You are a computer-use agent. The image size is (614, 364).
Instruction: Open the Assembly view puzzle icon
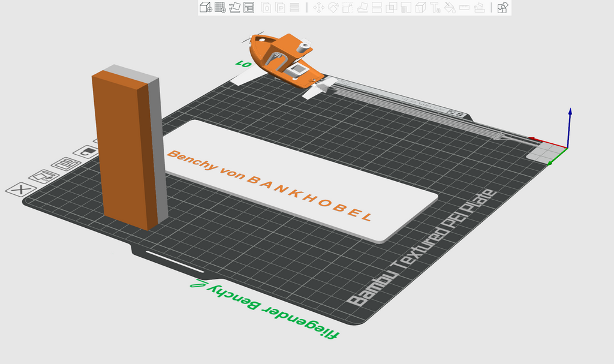point(503,7)
